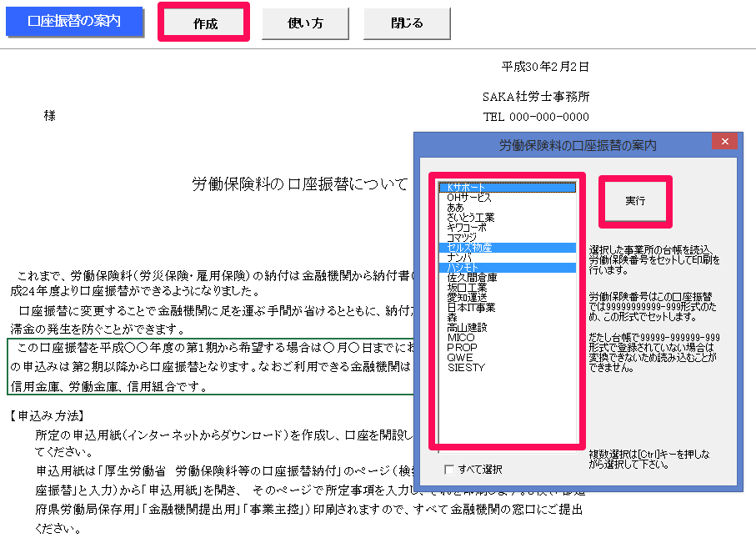This screenshot has width=756, height=543.
Task: Select 高山建設 in the list
Action: pos(508,327)
